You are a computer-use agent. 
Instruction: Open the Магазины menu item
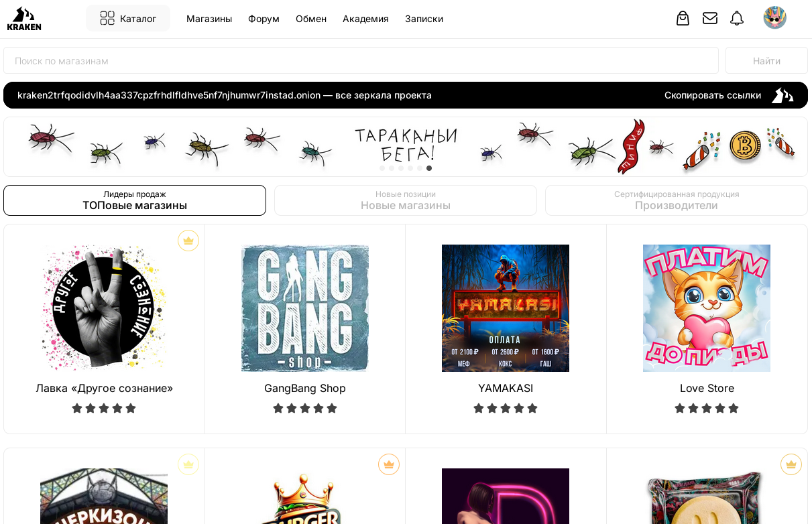(209, 19)
